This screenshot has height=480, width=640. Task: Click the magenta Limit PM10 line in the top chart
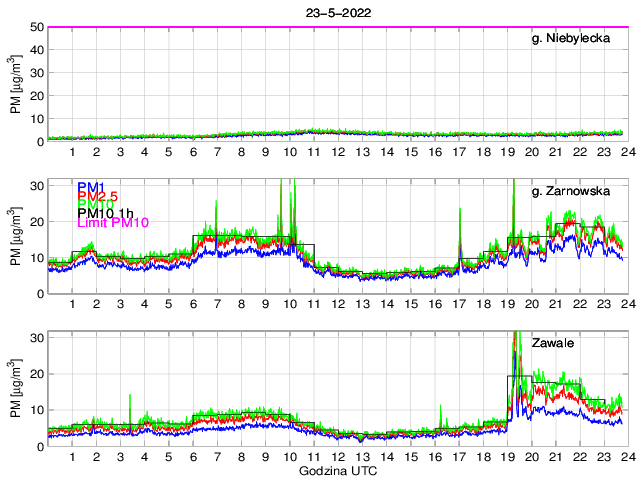click(x=338, y=27)
